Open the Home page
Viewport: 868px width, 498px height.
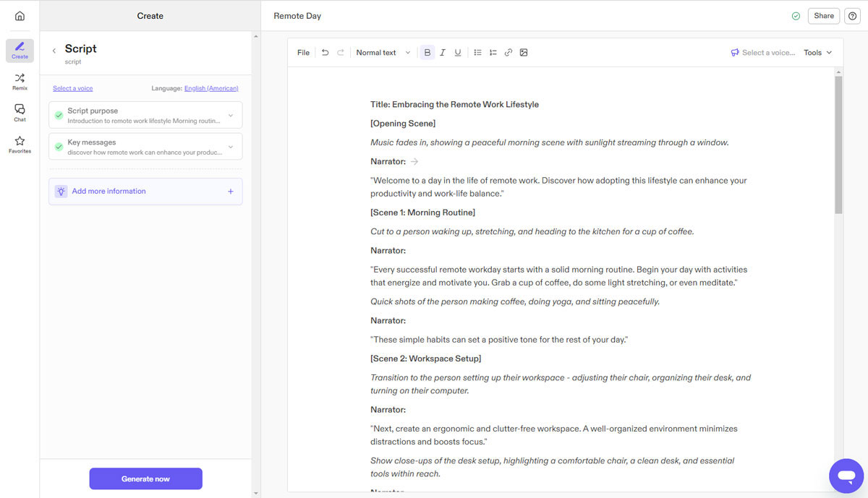[20, 14]
